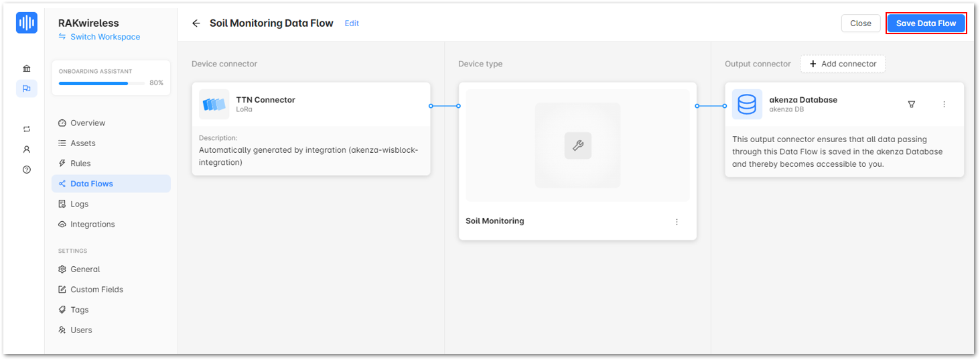Click the Rules lightning icon

(62, 164)
